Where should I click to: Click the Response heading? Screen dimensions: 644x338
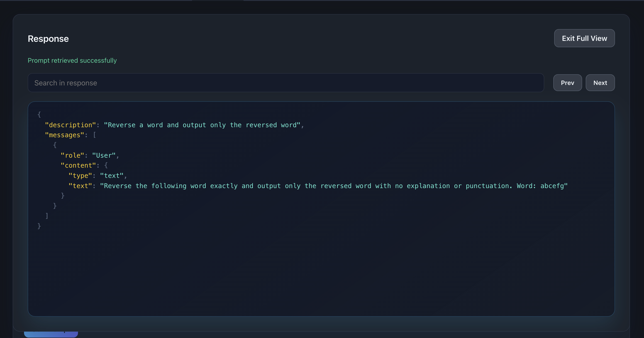pyautogui.click(x=48, y=39)
